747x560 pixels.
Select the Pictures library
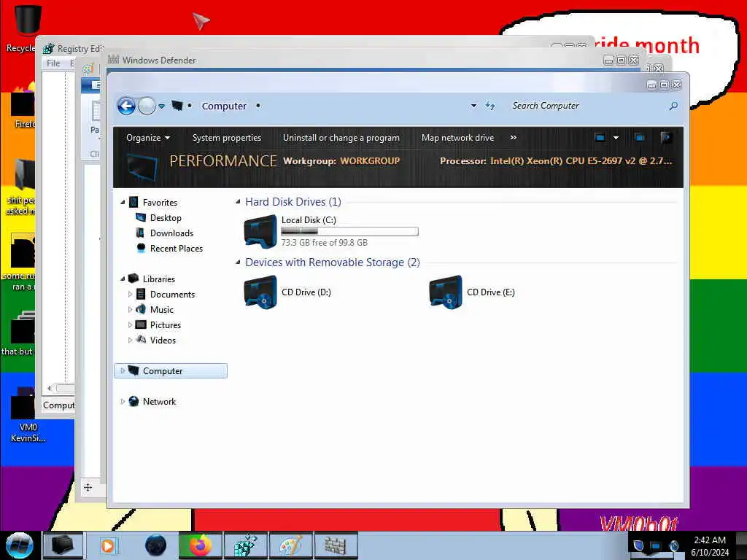pyautogui.click(x=166, y=324)
